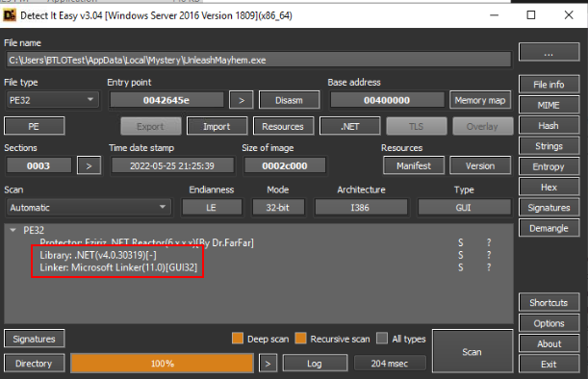The image size is (588, 379).
Task: Open the Strings viewer
Action: click(x=549, y=146)
